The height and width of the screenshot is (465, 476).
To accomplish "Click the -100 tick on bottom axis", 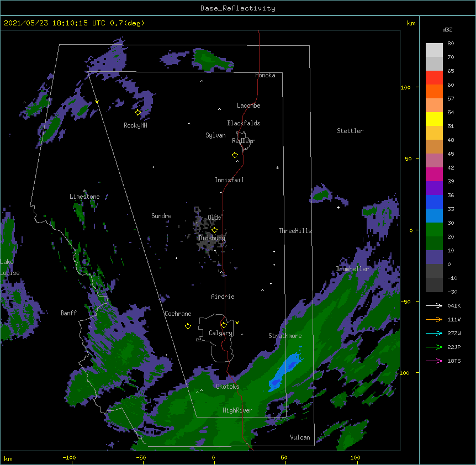I will pos(70,457).
